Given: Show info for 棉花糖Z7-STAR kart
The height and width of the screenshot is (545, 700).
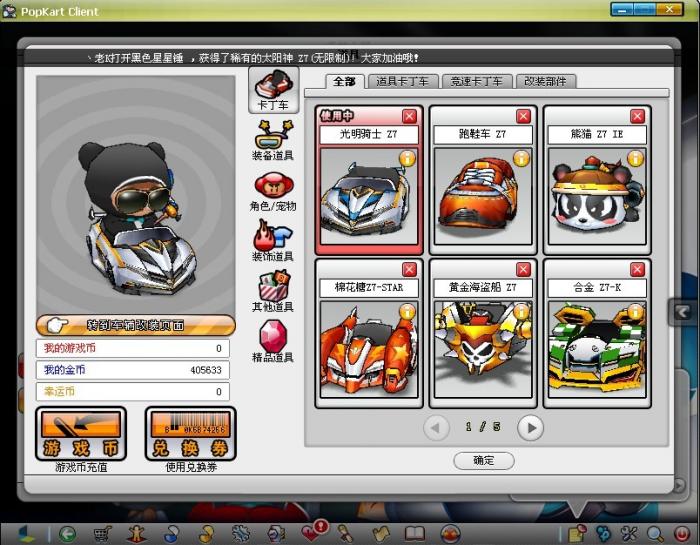Looking at the screenshot, I should click(407, 312).
